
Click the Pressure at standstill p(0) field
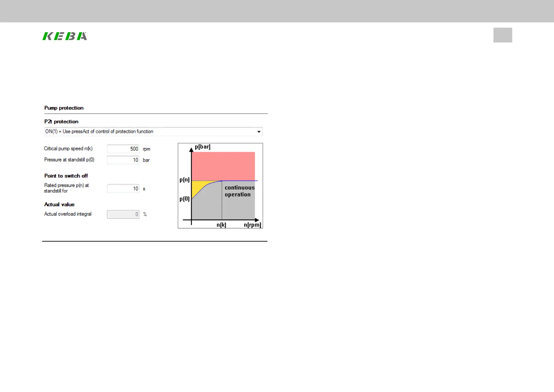pos(123,160)
